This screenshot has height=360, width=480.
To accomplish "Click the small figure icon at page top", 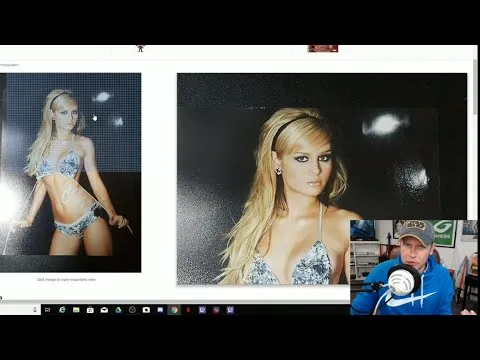I will [x=140, y=49].
